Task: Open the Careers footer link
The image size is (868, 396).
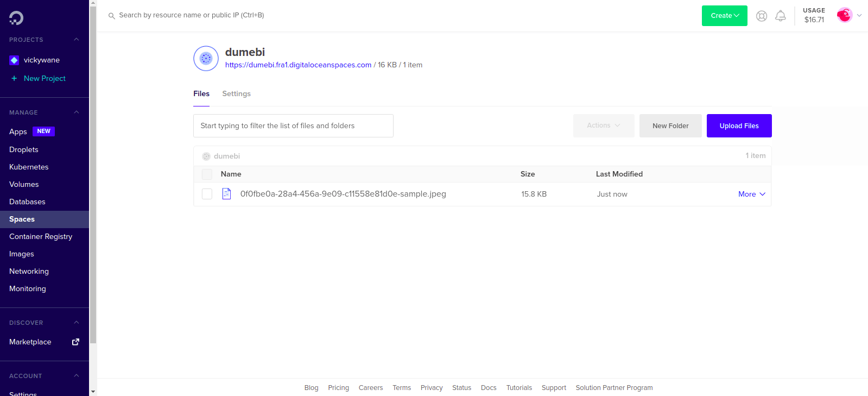Action: [x=371, y=388]
